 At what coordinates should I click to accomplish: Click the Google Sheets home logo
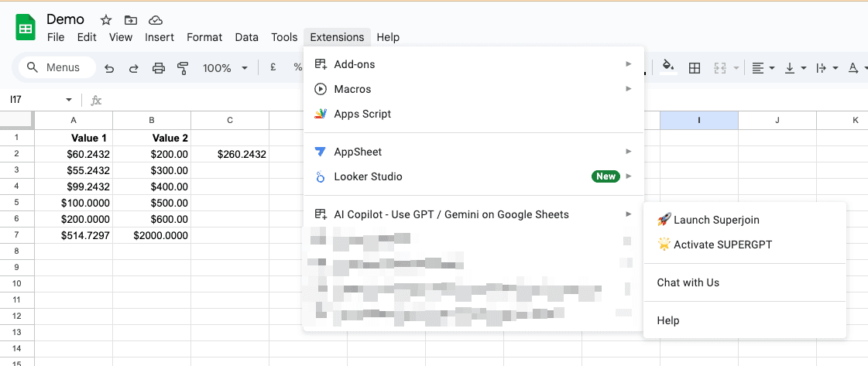25,28
